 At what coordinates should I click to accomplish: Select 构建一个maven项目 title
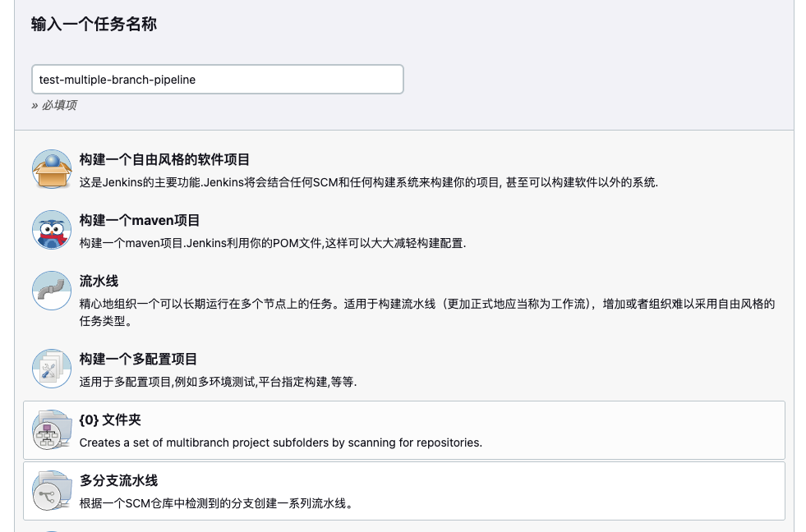(140, 220)
